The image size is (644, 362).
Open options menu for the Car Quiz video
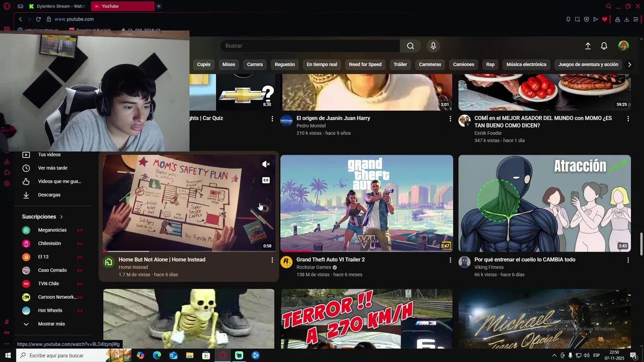point(272,119)
